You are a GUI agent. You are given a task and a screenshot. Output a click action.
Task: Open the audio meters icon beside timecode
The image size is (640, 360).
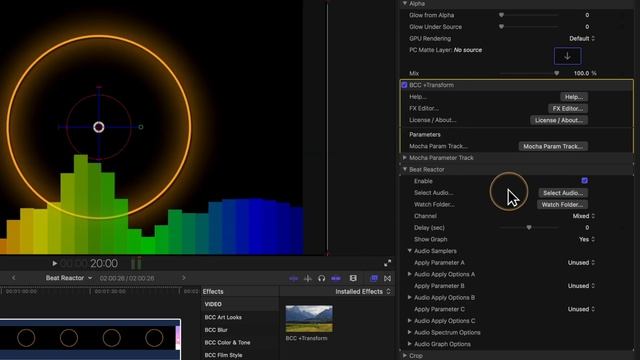pos(136,263)
